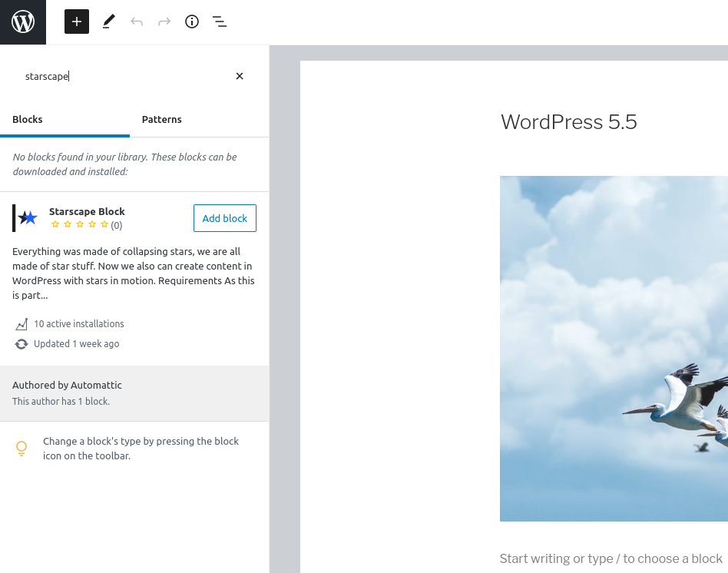
Task: Open the WordPress logo menu
Action: (x=23, y=22)
